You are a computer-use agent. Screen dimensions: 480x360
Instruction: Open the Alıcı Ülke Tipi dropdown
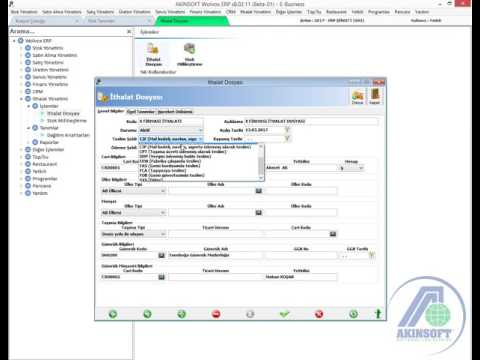point(163,191)
